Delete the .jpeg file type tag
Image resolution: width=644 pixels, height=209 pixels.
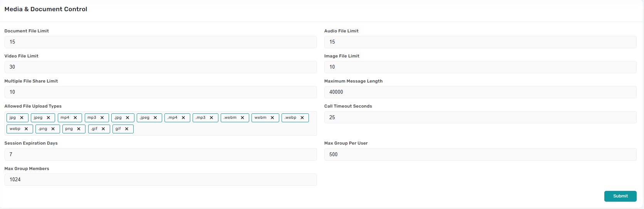(x=155, y=118)
